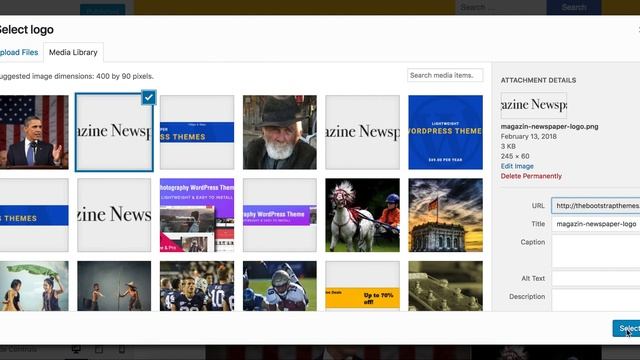Select the checked Magazine Newspaper logo thumbnail
Viewport: 640px width, 360px height.
point(114,132)
